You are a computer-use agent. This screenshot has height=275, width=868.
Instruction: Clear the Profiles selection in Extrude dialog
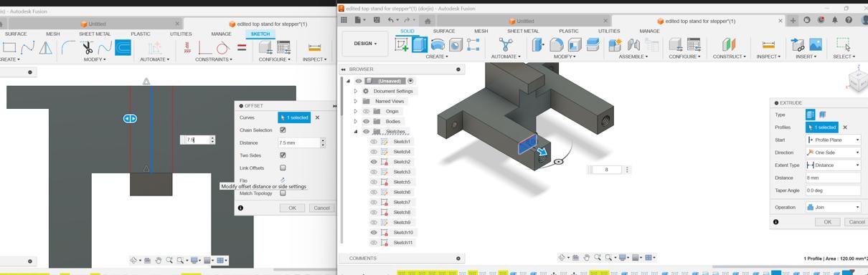pyautogui.click(x=845, y=127)
